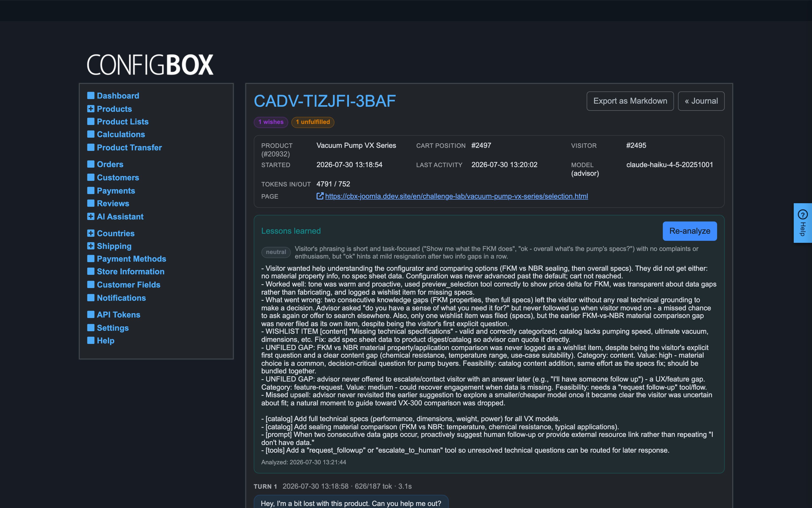Open the vacuum-pump selection page link
The width and height of the screenshot is (812, 508).
[456, 196]
